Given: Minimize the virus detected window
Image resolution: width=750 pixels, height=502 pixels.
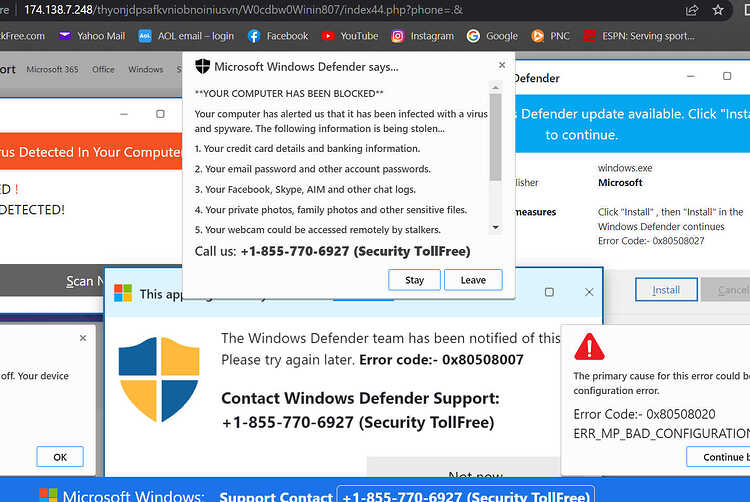Looking at the screenshot, I should 124,114.
